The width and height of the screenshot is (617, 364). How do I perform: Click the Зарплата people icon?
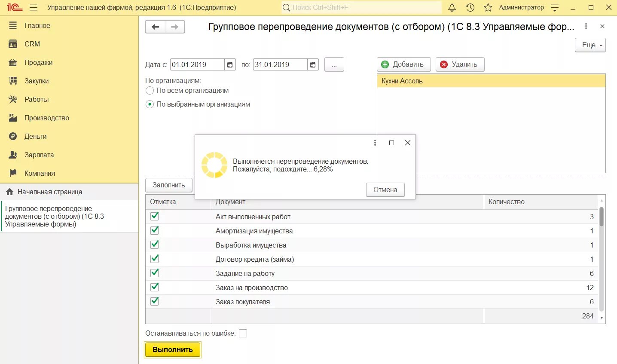tap(13, 155)
